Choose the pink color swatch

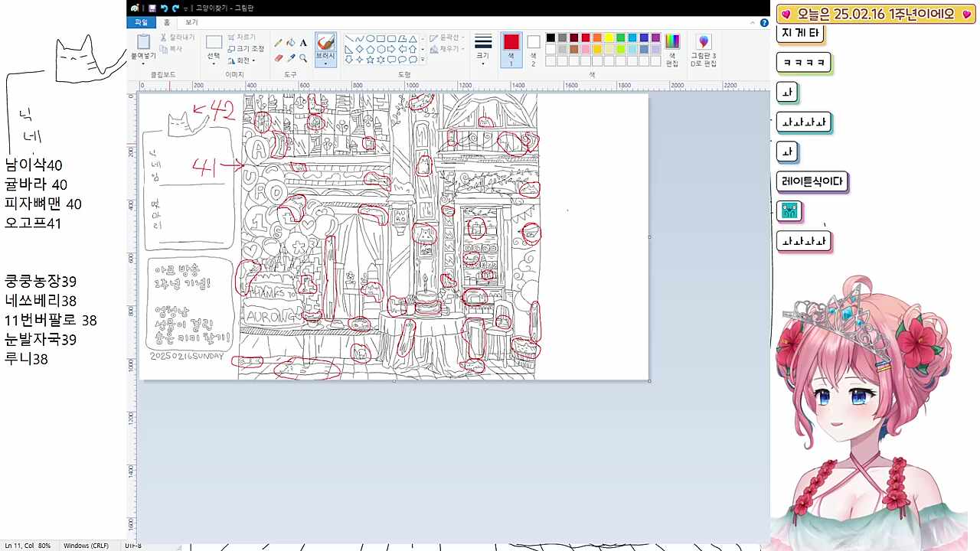pos(585,49)
